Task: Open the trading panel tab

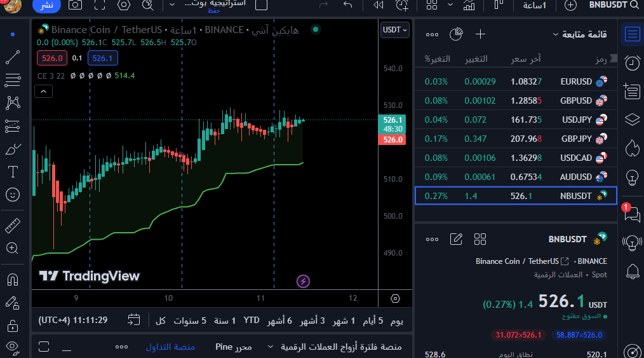Action: (170, 347)
